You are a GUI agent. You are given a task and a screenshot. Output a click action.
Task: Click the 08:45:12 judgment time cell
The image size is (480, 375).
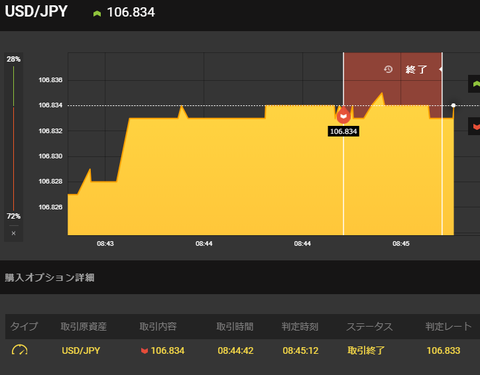(300, 351)
